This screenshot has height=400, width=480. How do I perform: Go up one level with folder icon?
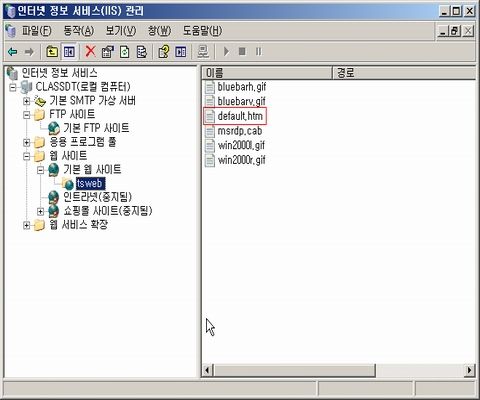tap(52, 52)
